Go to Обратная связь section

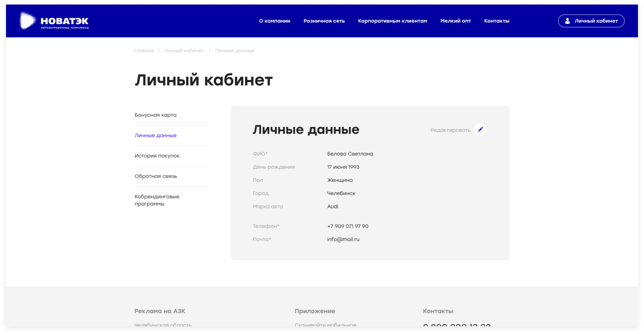point(156,176)
